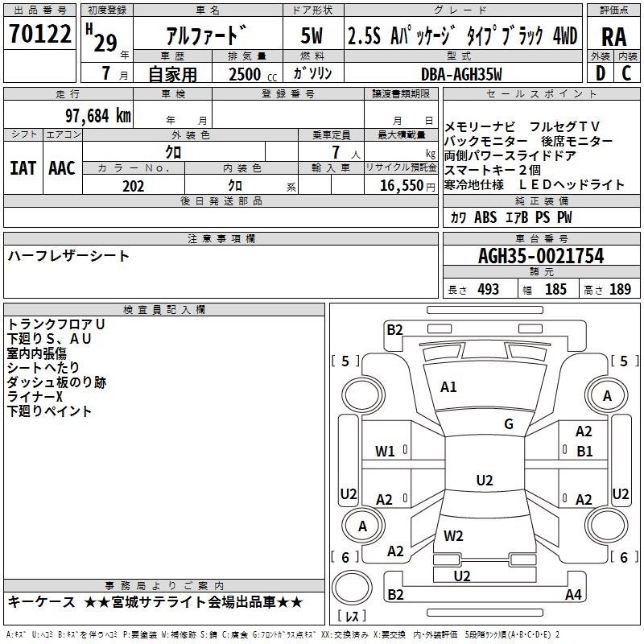The height and width of the screenshot is (644, 644).
Task: Click the IAT shift type cell
Action: click(x=23, y=167)
